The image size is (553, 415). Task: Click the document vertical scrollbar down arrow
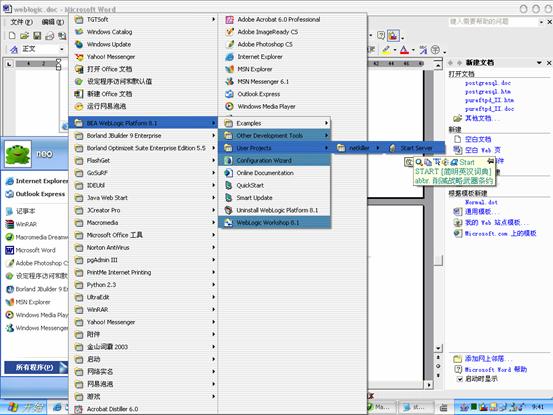[x=438, y=349]
